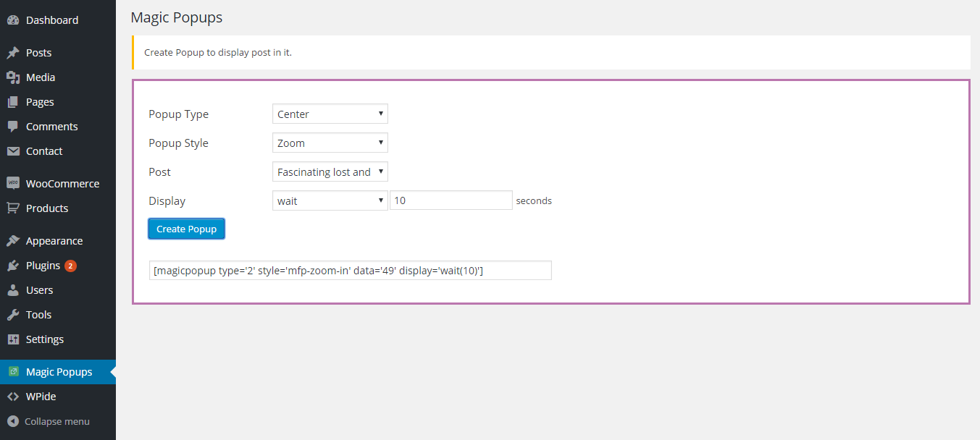The image size is (980, 440).
Task: Open the WooCommerce menu item
Action: [58, 184]
